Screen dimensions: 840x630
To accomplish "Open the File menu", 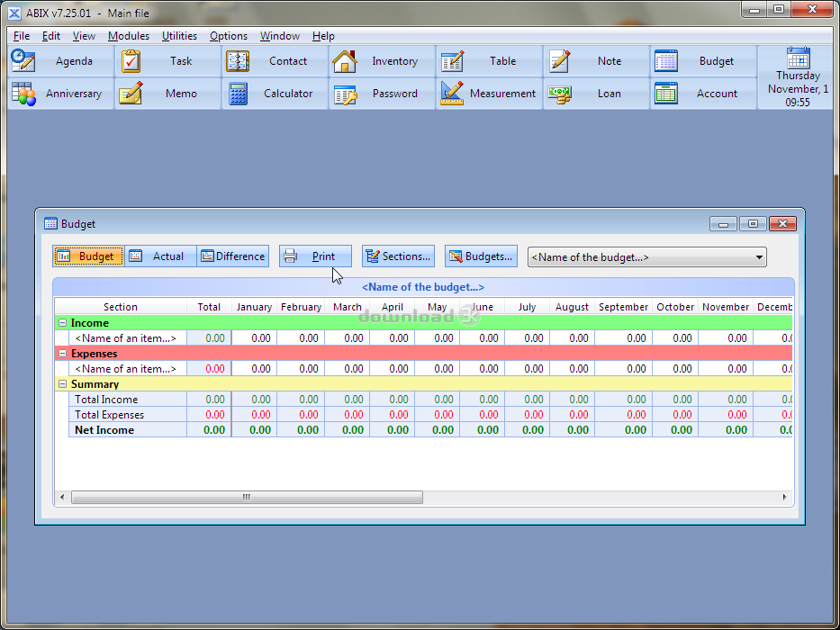I will coord(22,36).
